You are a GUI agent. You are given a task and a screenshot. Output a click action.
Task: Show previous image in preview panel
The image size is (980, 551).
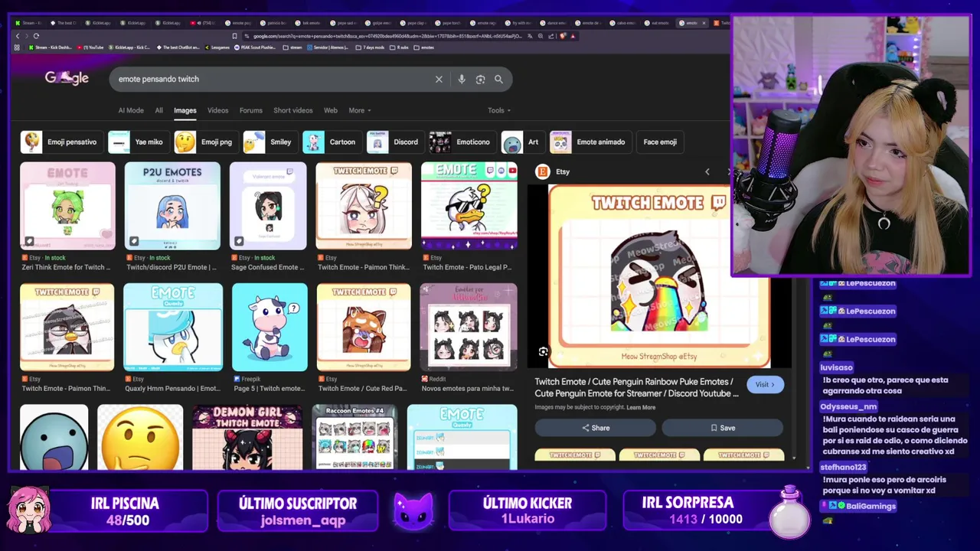tap(707, 171)
